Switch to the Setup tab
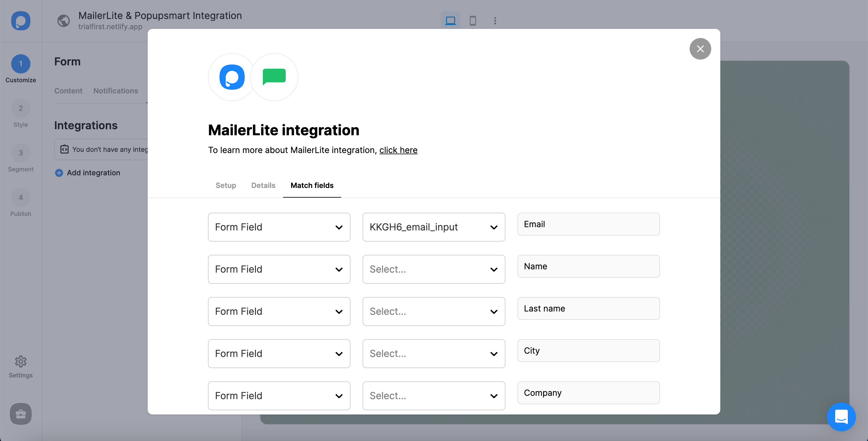Screen dimensions: 868x441 [x=225, y=185]
